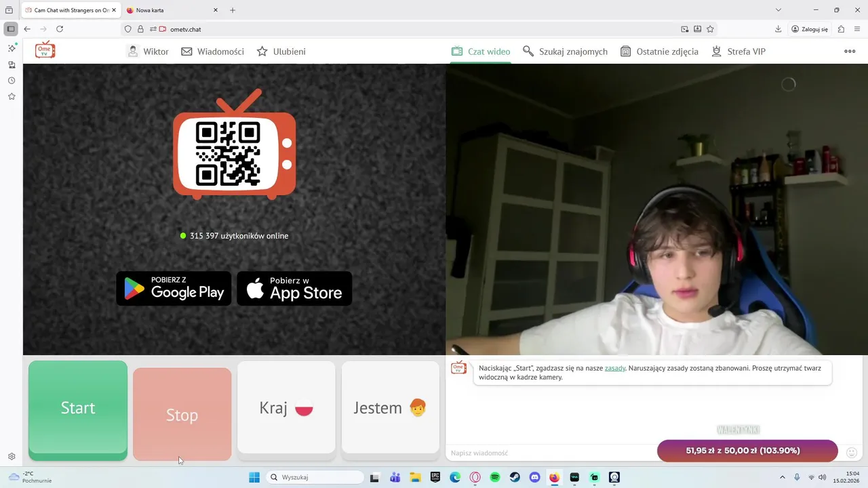
Task: Switch to Czat wideo tab
Action: (481, 52)
